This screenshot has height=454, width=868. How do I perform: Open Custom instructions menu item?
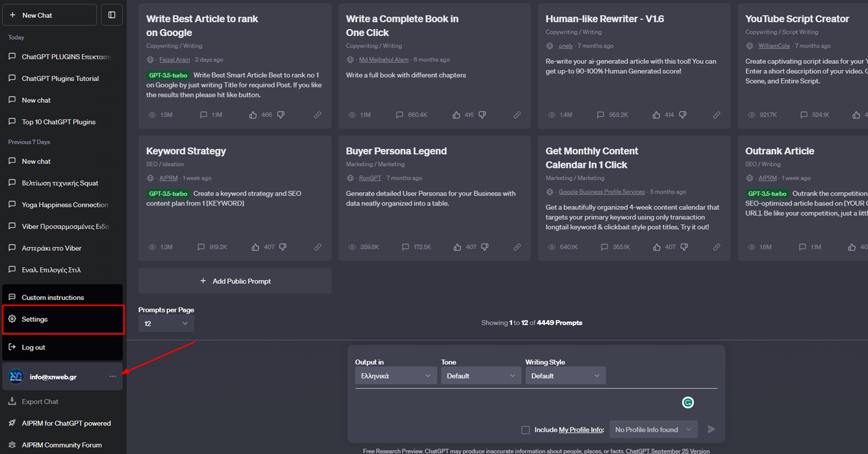63,297
